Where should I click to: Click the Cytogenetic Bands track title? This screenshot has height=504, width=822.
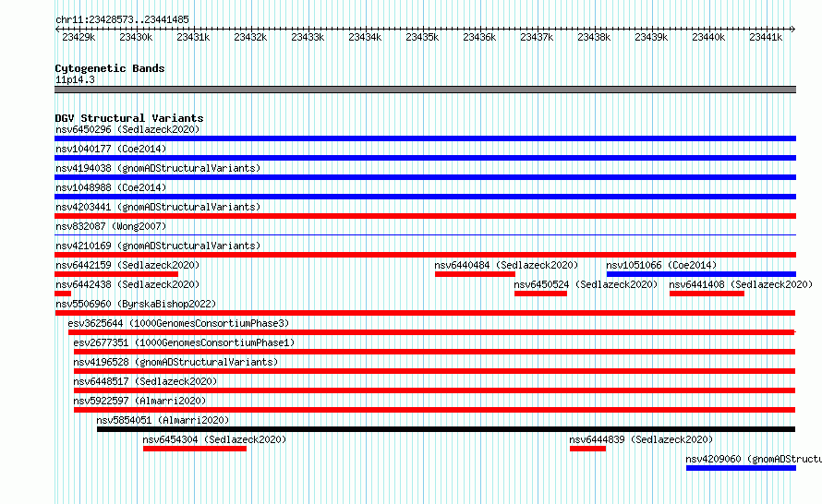click(x=110, y=68)
